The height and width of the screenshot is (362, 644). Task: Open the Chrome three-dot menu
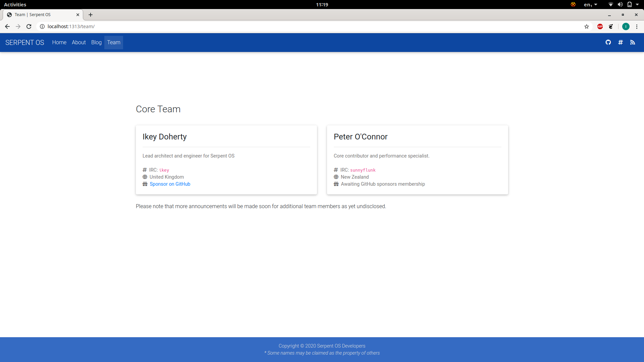coord(637,26)
